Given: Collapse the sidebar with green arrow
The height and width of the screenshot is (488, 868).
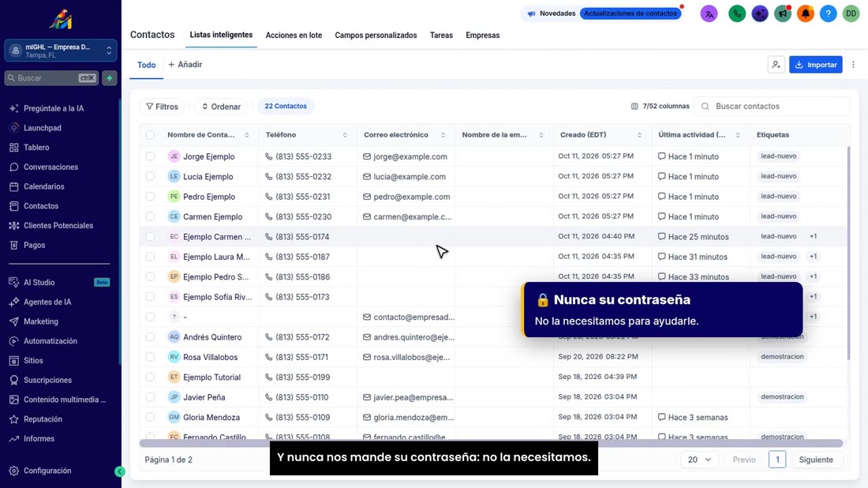Looking at the screenshot, I should pos(120,471).
